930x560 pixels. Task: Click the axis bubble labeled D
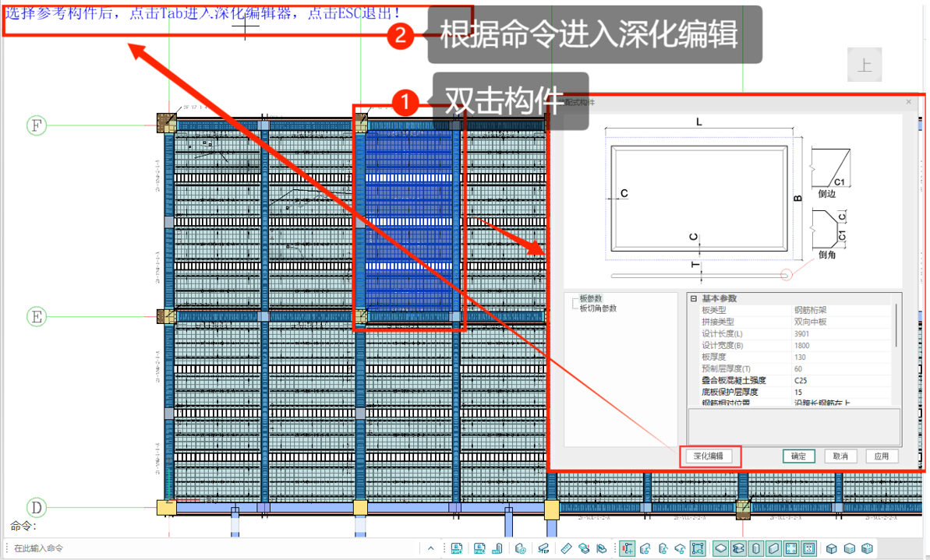[37, 508]
